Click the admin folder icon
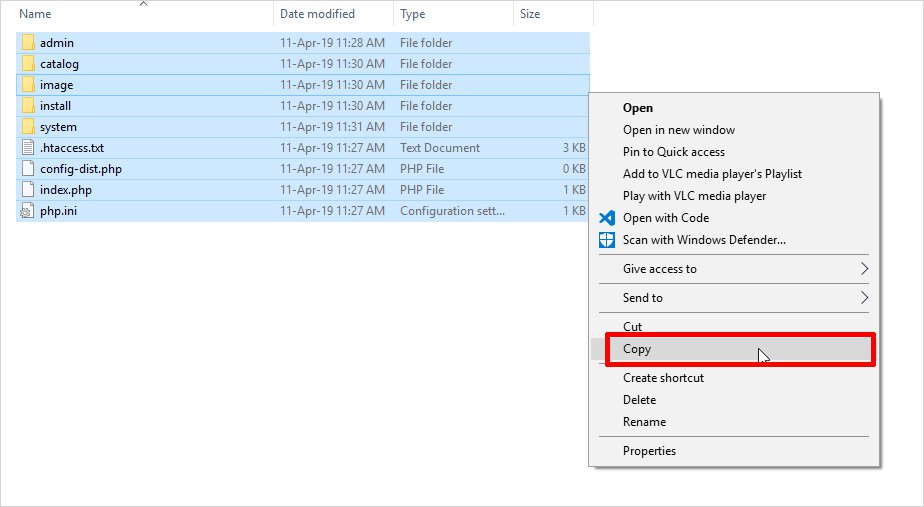Viewport: 924px width, 507px height. [x=28, y=43]
